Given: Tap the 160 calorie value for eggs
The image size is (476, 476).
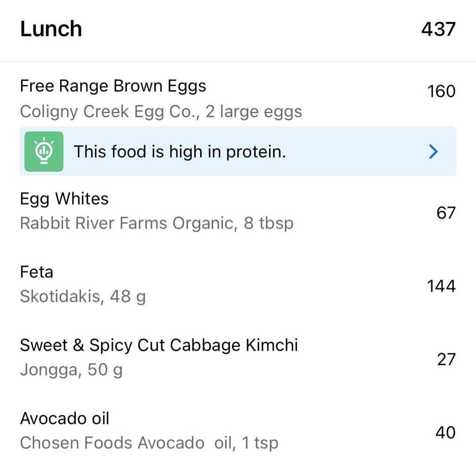Looking at the screenshot, I should [x=441, y=91].
